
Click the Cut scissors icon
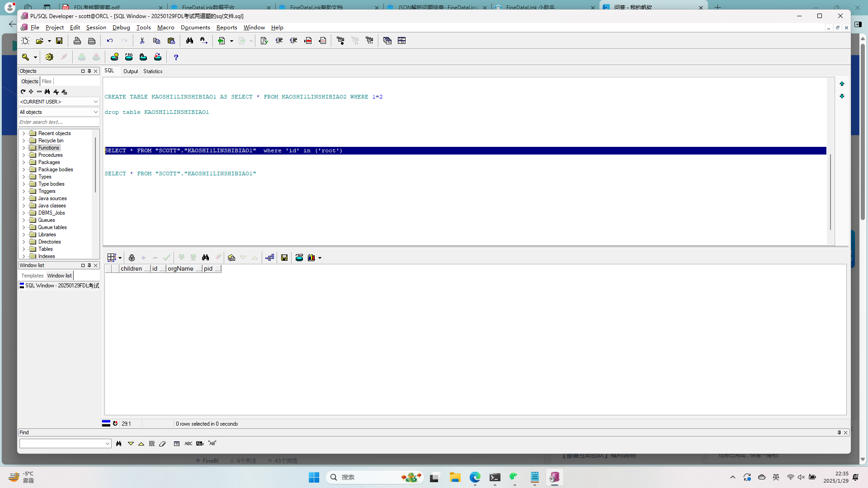142,41
